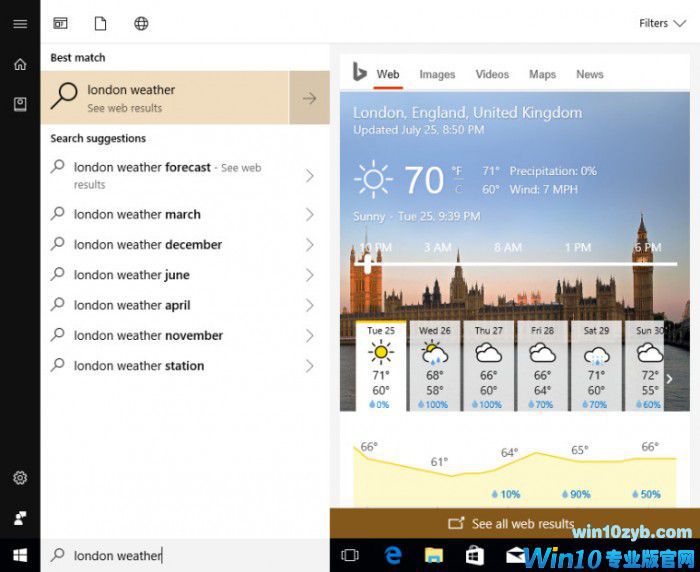
Task: Select the Apps filter icon
Action: click(x=61, y=23)
